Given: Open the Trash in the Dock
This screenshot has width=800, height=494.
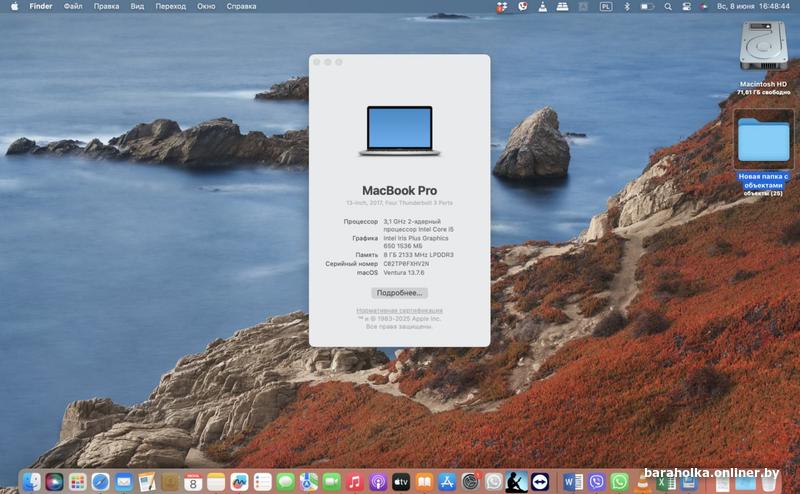Looking at the screenshot, I should pos(770,483).
